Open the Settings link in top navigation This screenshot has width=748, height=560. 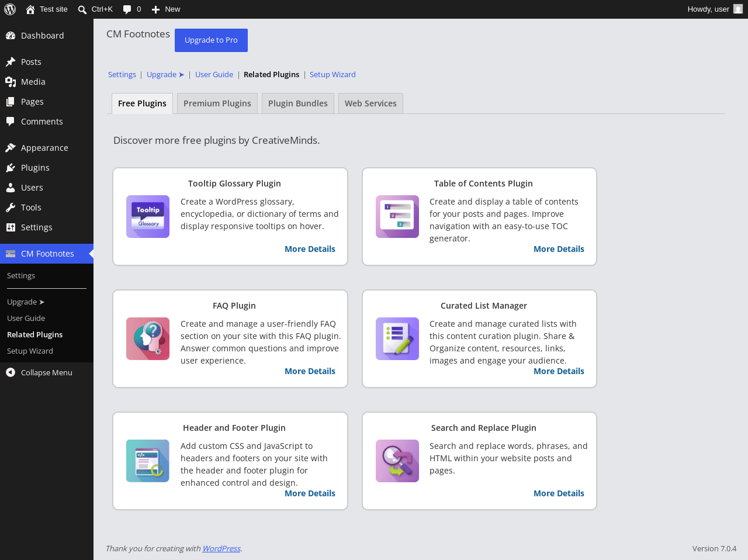click(122, 74)
